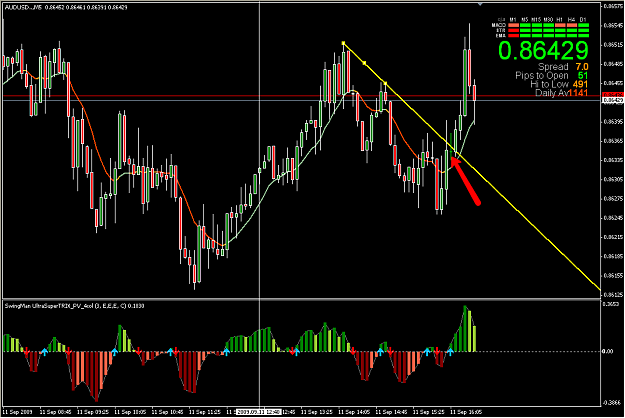Click the MACD M1 signal color cell

click(x=513, y=25)
